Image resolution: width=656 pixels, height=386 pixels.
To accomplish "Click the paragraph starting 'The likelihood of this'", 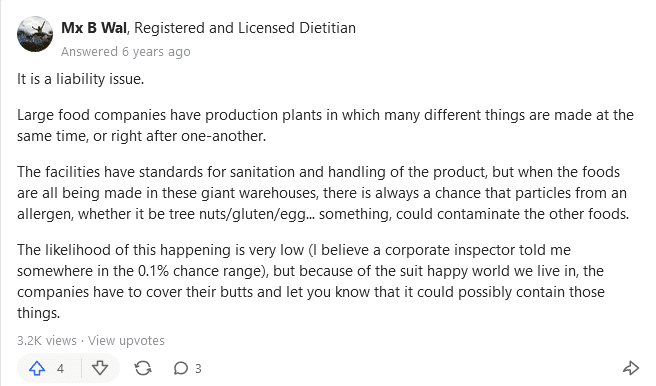I will click(310, 281).
